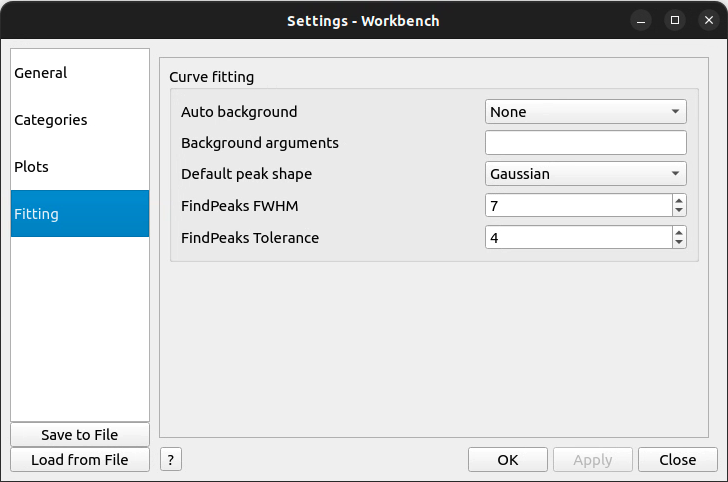
Task: Click inside the FindPeaks FWHM value field
Action: point(577,205)
